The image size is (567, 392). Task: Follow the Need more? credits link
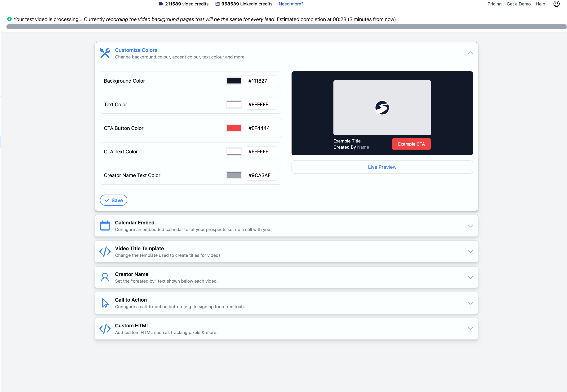pyautogui.click(x=291, y=4)
